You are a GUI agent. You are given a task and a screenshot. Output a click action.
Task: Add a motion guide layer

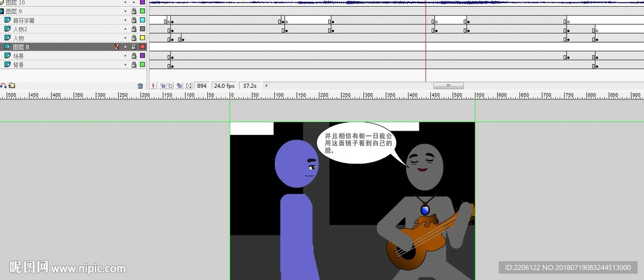(x=4, y=85)
